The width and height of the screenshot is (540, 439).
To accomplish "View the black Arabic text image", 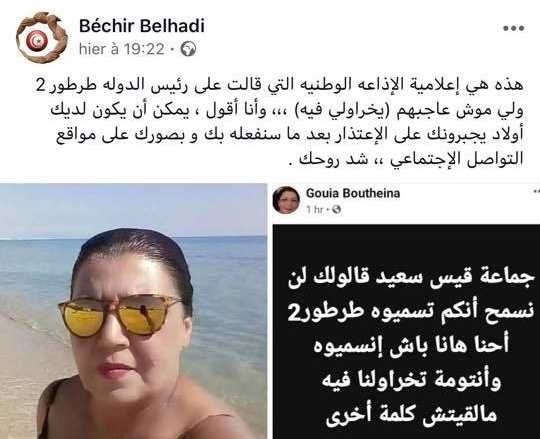I will 406,332.
